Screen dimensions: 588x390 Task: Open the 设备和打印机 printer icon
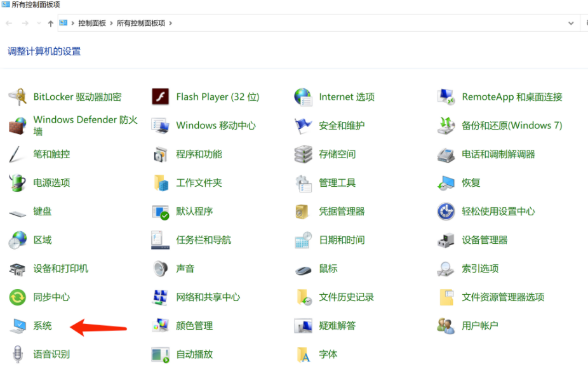point(17,269)
